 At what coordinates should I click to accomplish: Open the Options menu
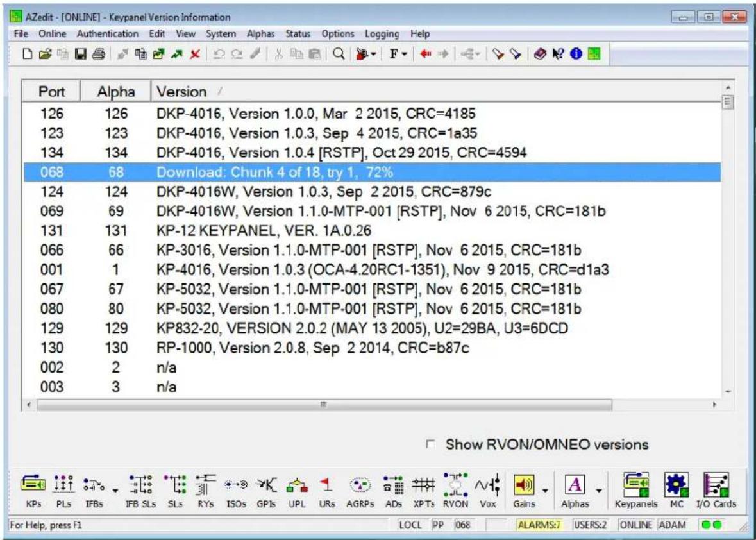337,34
